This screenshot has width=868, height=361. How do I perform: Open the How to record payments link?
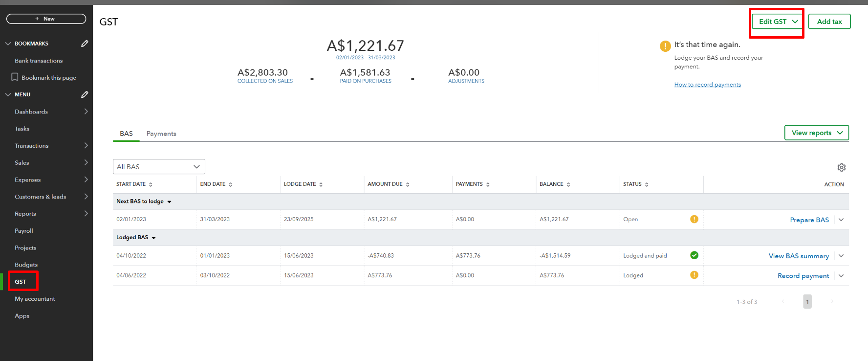pos(707,85)
